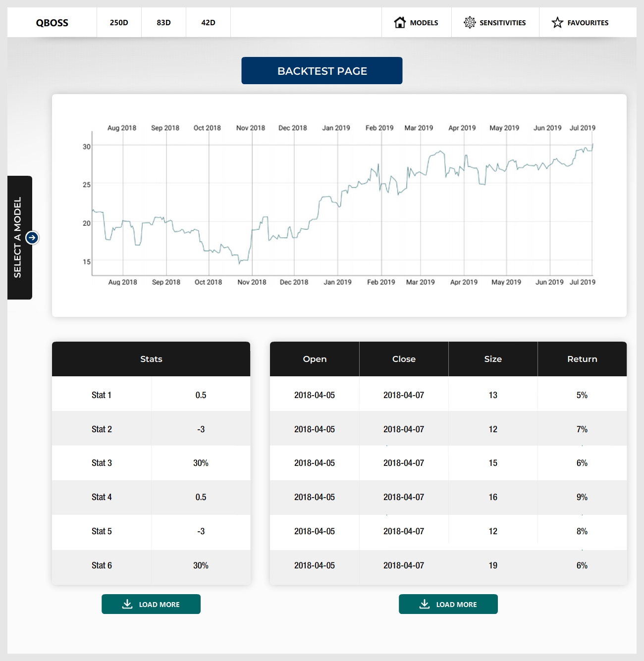The width and height of the screenshot is (644, 661).
Task: Click the Nov 2018 marker on chart bottom axis
Action: tap(252, 282)
